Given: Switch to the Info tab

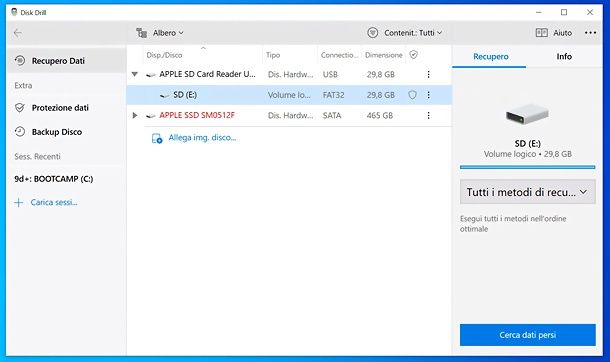Looking at the screenshot, I should point(564,57).
